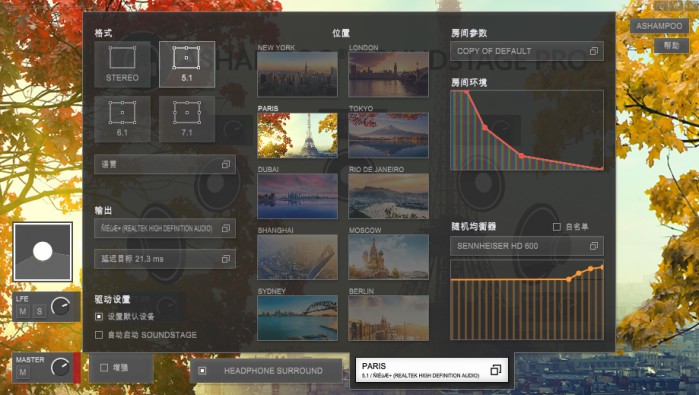Toggle the HEADPHONE SURROUND checkbox
The height and width of the screenshot is (395, 699).
tap(202, 370)
